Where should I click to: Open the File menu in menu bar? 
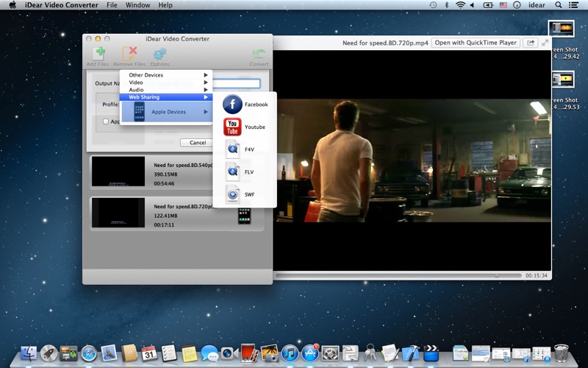coord(112,5)
